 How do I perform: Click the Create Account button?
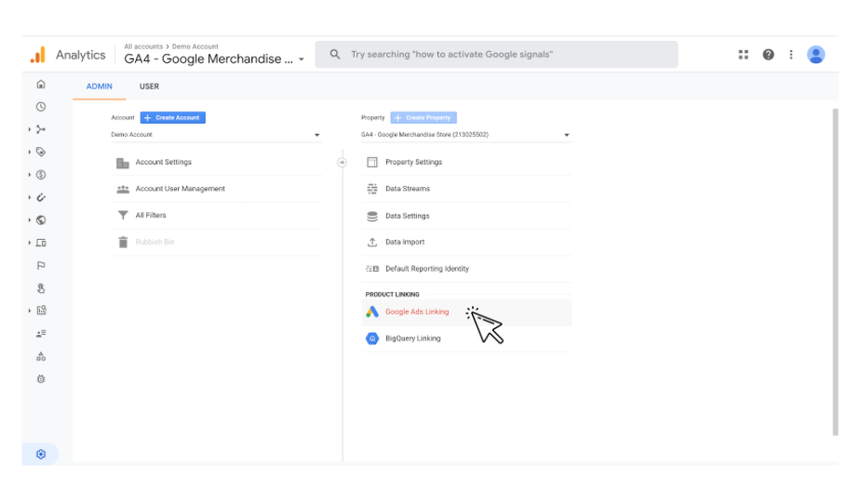click(173, 118)
